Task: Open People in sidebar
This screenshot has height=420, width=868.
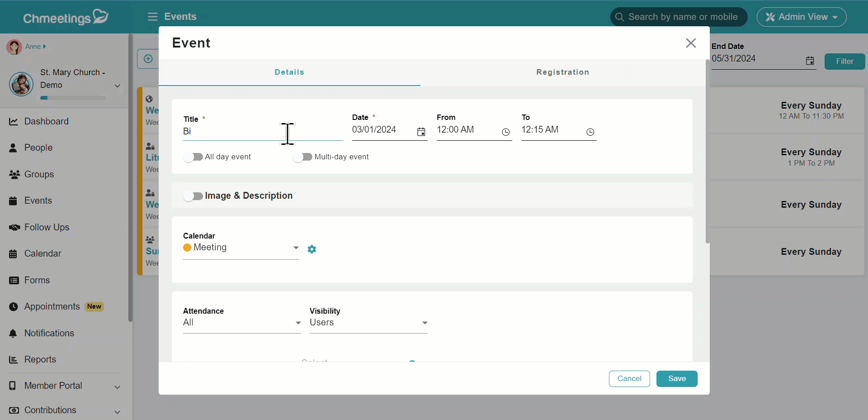Action: pos(38,148)
